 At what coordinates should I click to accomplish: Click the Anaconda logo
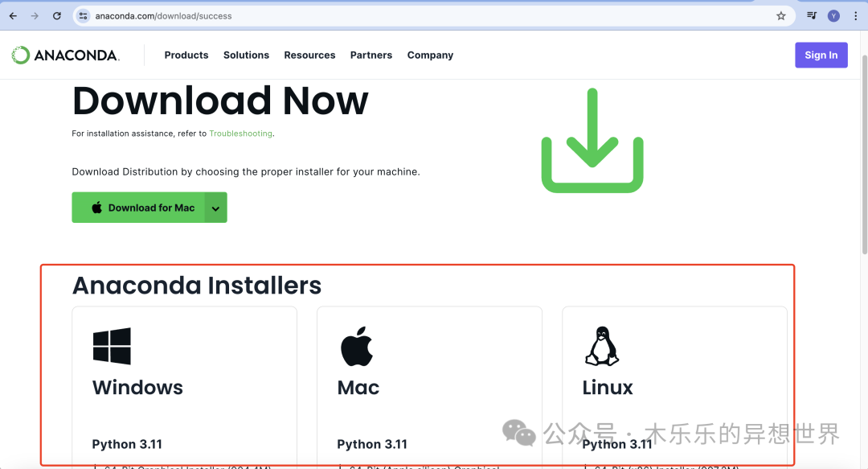(65, 55)
